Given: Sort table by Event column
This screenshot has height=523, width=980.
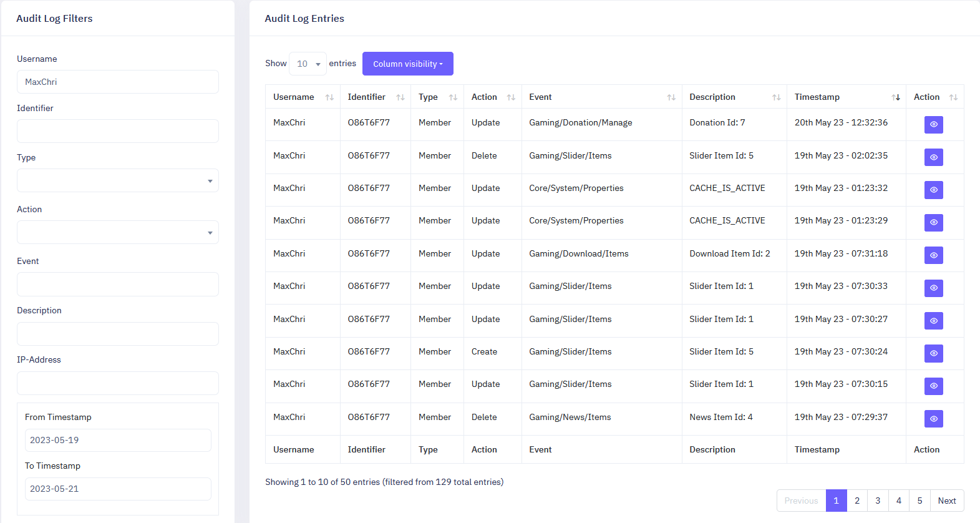Looking at the screenshot, I should [602, 97].
